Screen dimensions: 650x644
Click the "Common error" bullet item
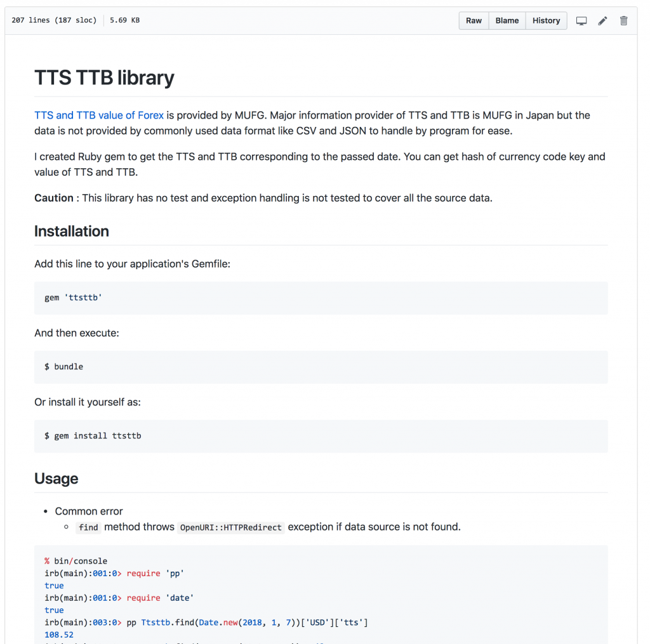point(88,511)
